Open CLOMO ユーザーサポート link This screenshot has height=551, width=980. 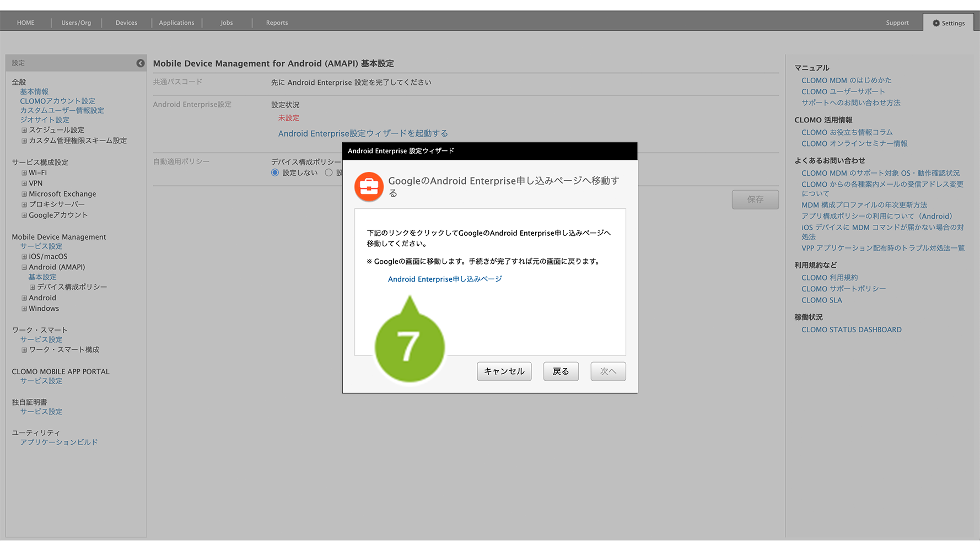843,91
